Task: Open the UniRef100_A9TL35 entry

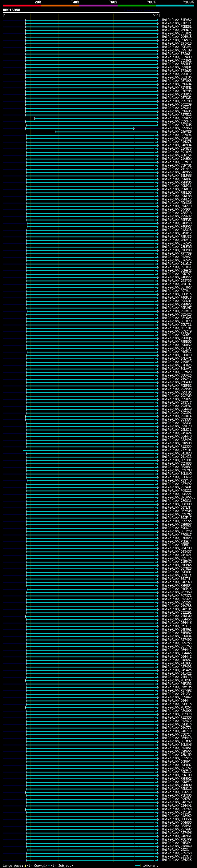Action: coord(177,349)
